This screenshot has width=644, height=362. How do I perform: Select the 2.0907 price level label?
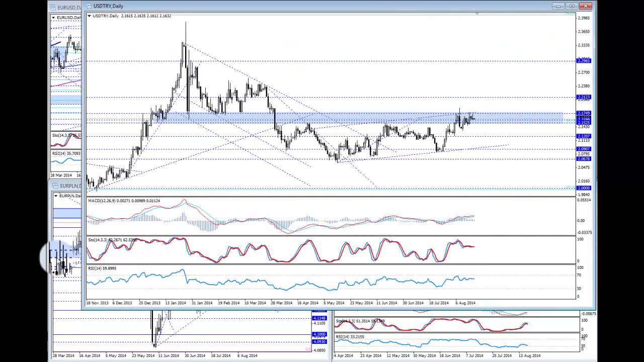pyautogui.click(x=584, y=149)
